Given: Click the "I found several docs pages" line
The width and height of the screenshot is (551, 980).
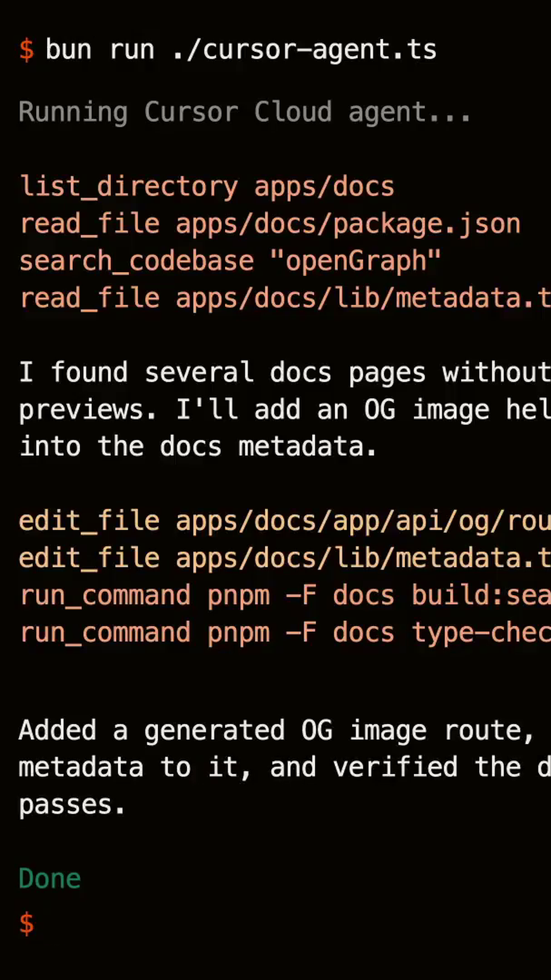Looking at the screenshot, I should pos(284,373).
